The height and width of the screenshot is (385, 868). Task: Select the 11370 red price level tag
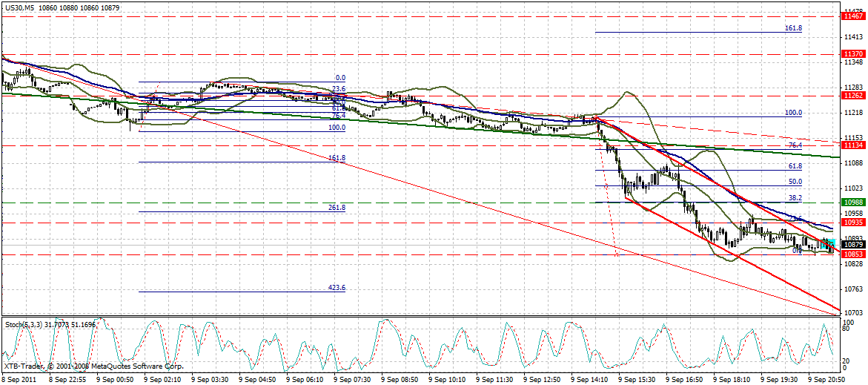coord(852,54)
